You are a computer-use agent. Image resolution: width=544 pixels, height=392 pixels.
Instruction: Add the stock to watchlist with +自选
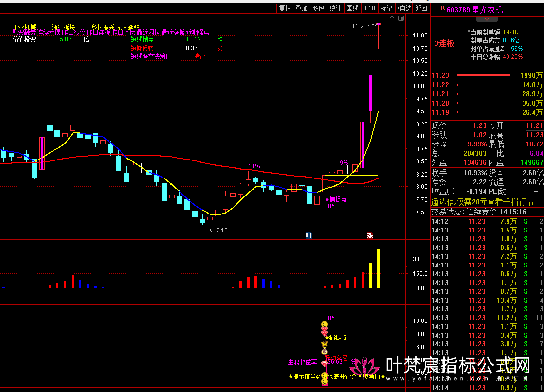click(x=404, y=8)
